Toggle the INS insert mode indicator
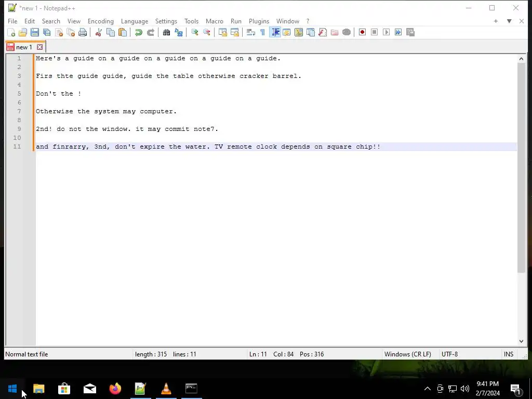 tap(508, 354)
